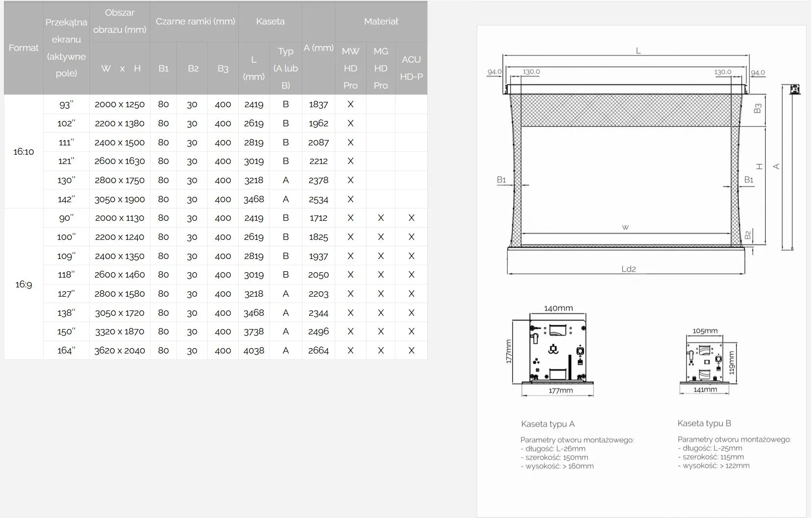The height and width of the screenshot is (518, 812).
Task: Select the 142" diagonal cell
Action: (66, 199)
